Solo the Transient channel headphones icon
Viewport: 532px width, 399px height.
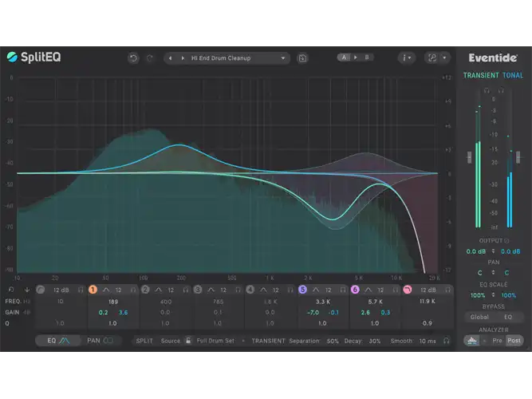(487, 90)
